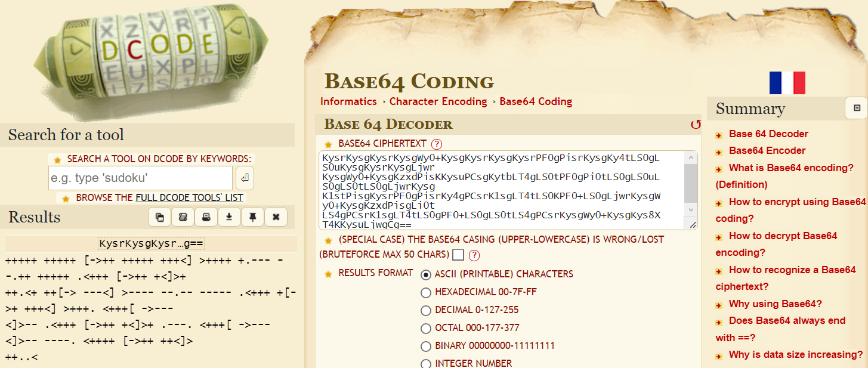Download the results

(x=229, y=217)
